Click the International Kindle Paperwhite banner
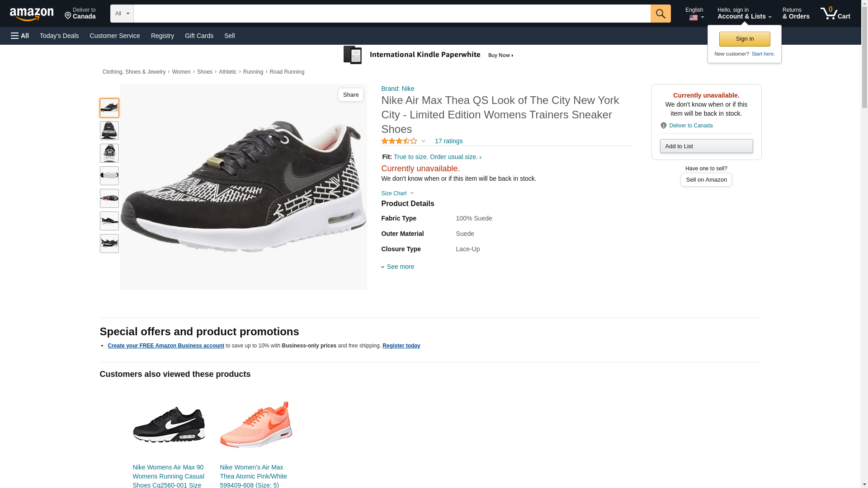The image size is (868, 488). click(x=429, y=55)
